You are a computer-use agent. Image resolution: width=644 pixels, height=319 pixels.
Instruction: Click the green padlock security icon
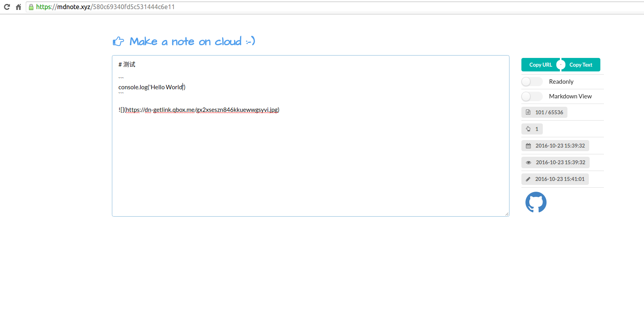point(31,7)
